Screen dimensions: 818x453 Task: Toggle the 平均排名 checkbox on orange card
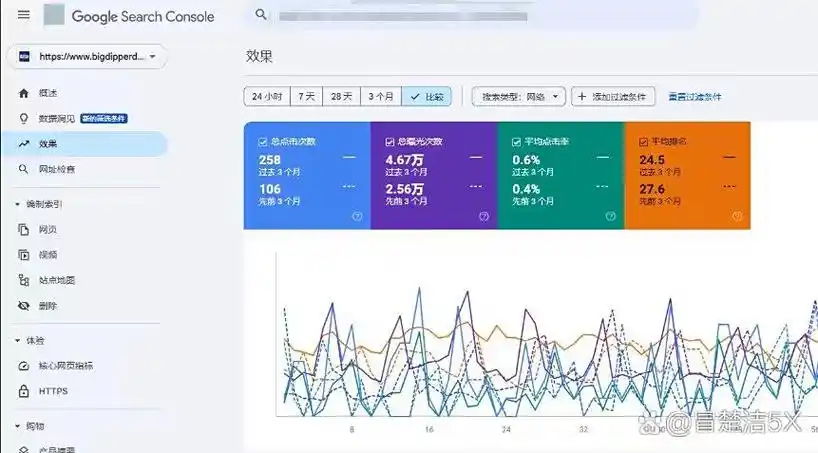click(x=643, y=142)
